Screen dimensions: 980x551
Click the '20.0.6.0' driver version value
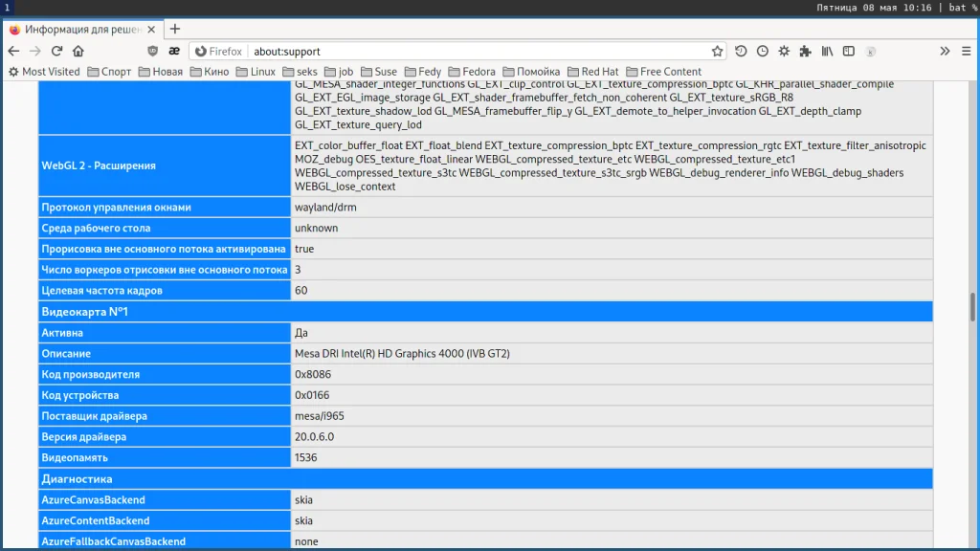(314, 436)
